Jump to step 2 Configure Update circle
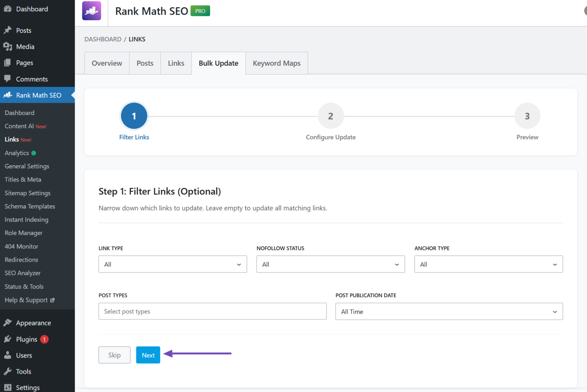This screenshot has height=392, width=587. tap(330, 116)
